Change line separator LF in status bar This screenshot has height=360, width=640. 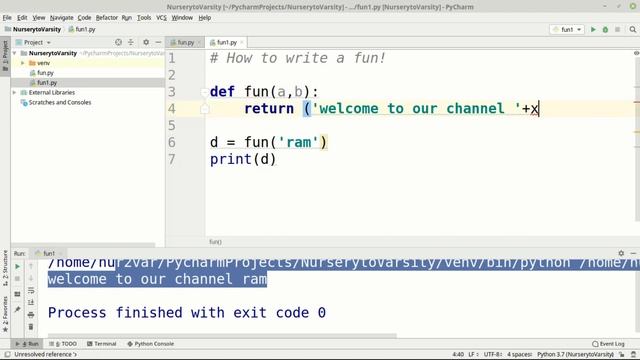(473, 354)
